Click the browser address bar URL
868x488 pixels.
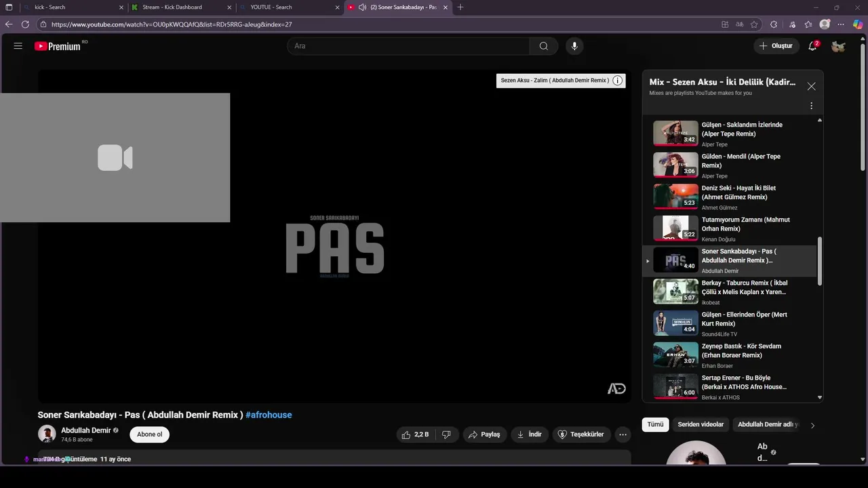click(172, 24)
